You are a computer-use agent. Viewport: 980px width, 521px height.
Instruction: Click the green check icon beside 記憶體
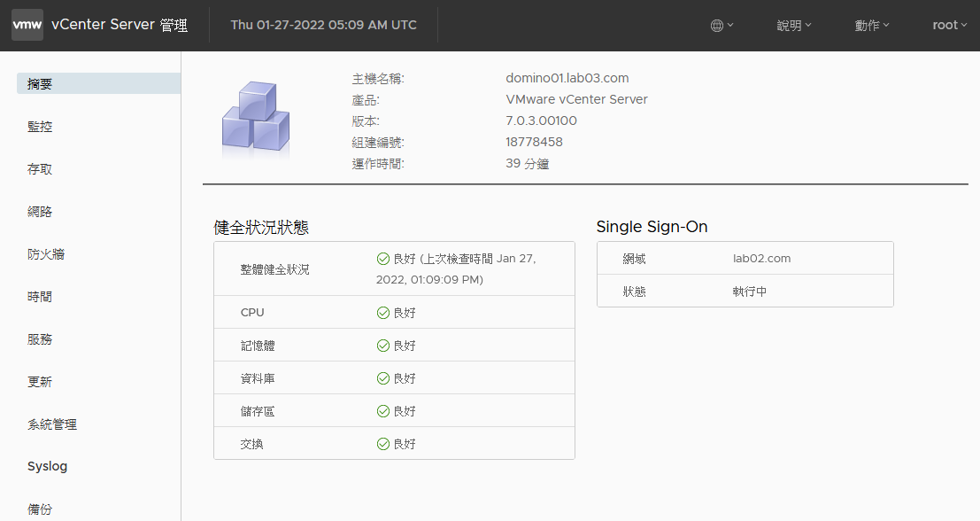pos(383,346)
